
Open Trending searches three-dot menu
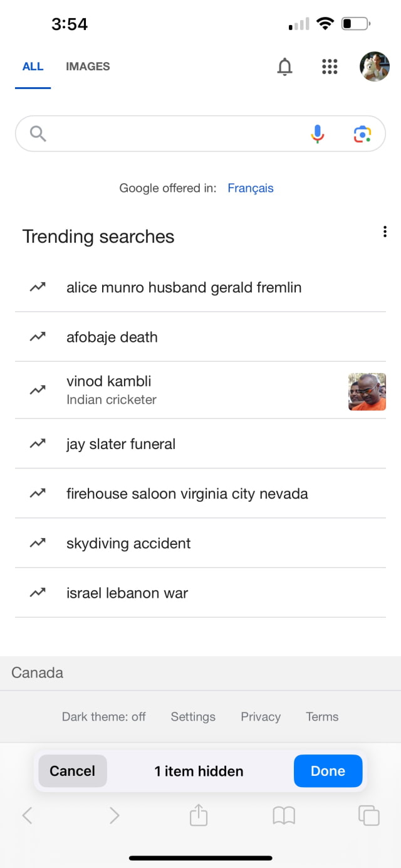(x=385, y=232)
